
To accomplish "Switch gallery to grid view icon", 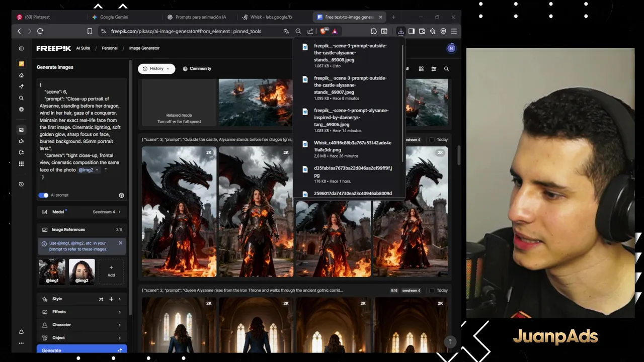I will 421,69.
